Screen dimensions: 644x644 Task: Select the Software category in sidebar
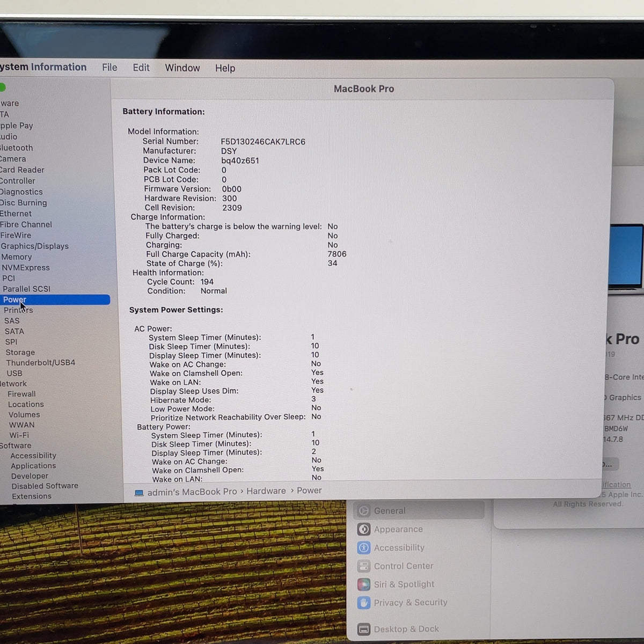click(16, 445)
